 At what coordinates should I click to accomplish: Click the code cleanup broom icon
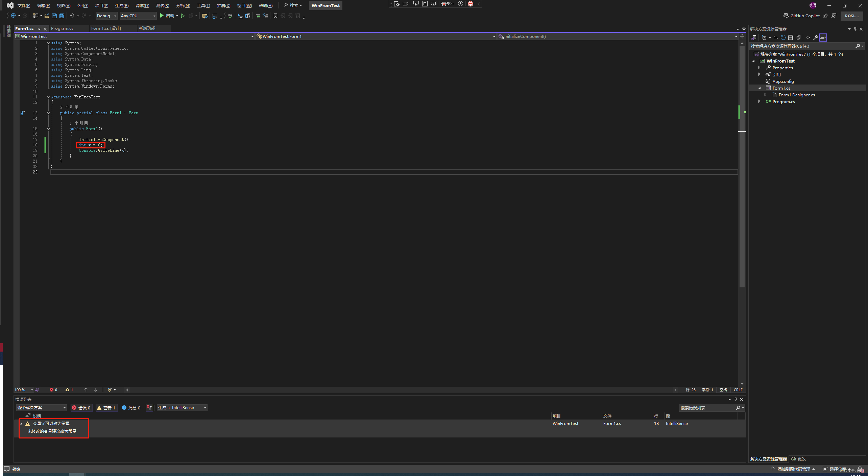point(110,390)
